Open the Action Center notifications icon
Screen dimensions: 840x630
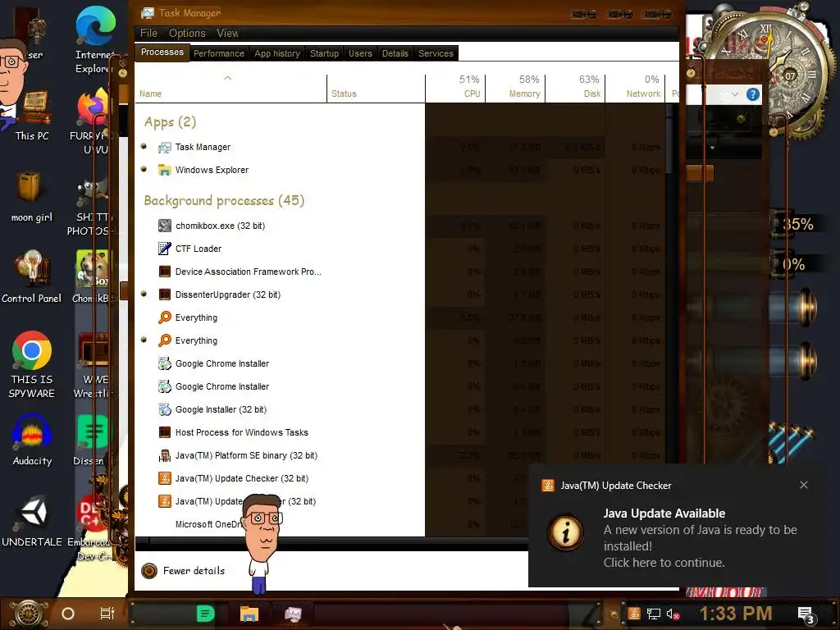807,614
